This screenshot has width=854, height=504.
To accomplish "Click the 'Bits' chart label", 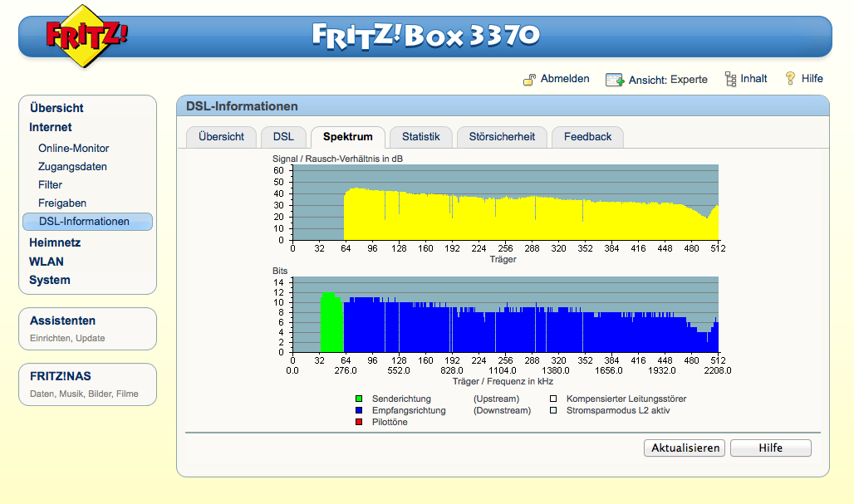I will point(280,271).
